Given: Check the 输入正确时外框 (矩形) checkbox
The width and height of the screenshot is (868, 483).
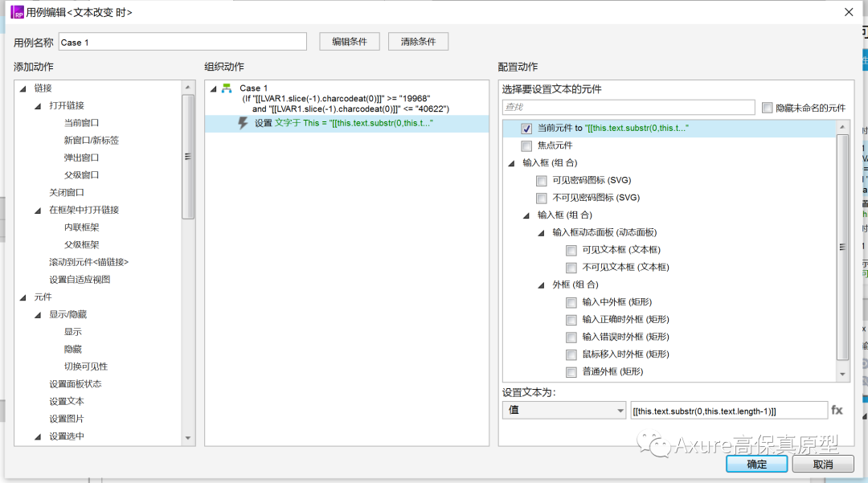Looking at the screenshot, I should (571, 320).
